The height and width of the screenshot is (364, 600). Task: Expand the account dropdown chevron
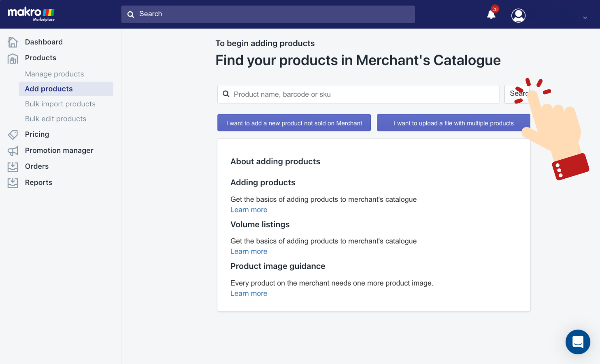[585, 18]
